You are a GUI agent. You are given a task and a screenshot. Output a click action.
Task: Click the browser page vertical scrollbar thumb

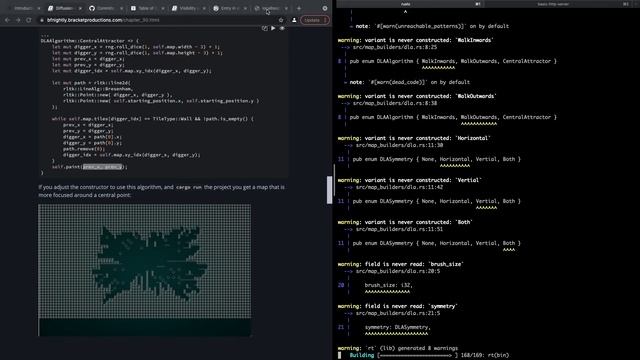(x=329, y=190)
